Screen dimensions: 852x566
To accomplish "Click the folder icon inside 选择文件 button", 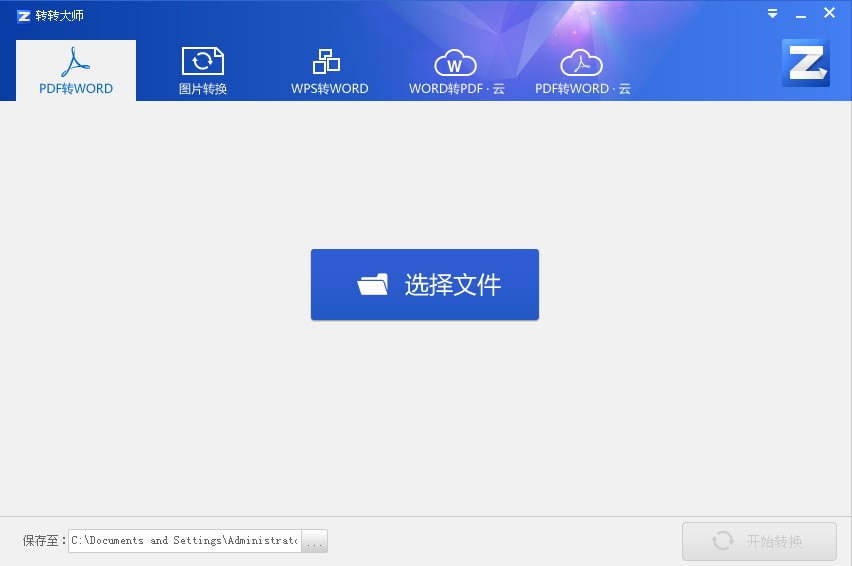I will [x=373, y=284].
